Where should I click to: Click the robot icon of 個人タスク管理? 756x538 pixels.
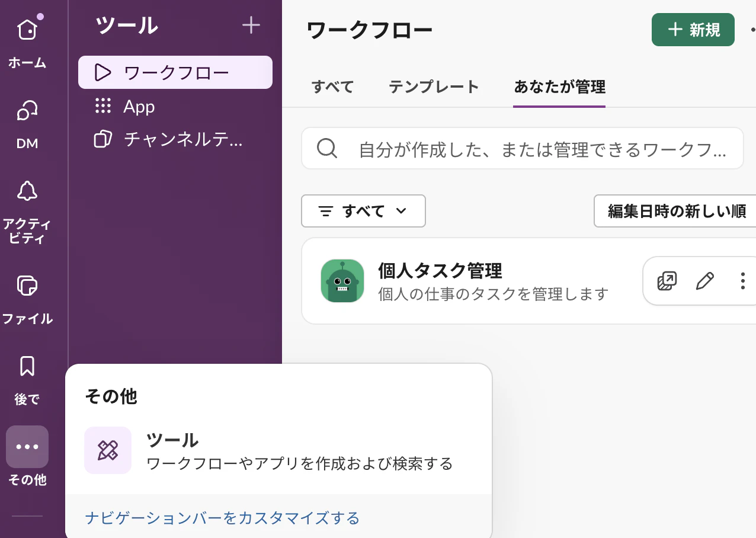(x=342, y=281)
